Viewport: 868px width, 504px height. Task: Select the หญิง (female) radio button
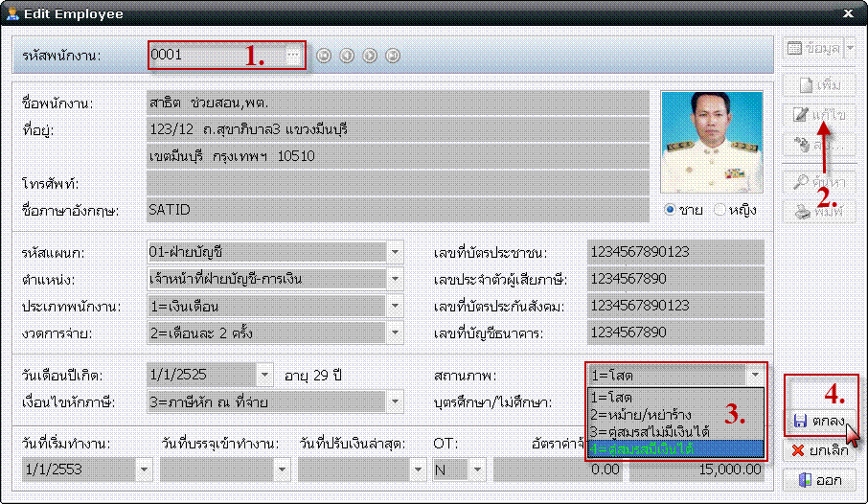pos(720,210)
